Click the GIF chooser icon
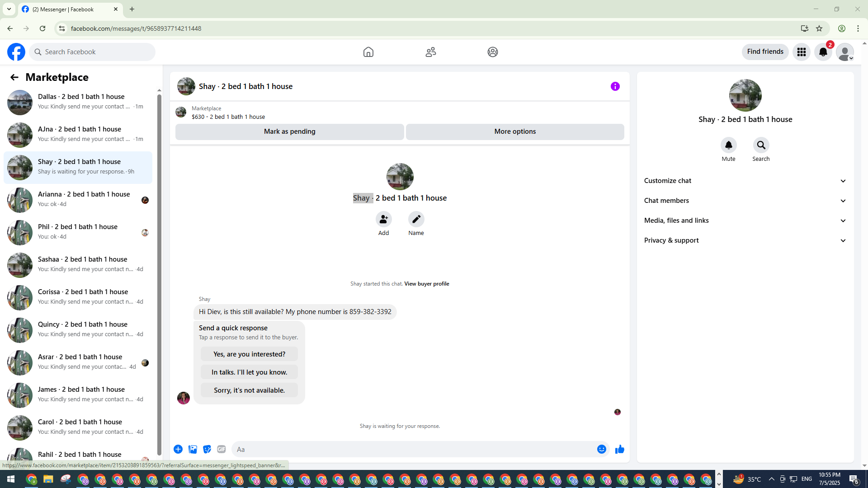This screenshot has width=868, height=488. (221, 449)
